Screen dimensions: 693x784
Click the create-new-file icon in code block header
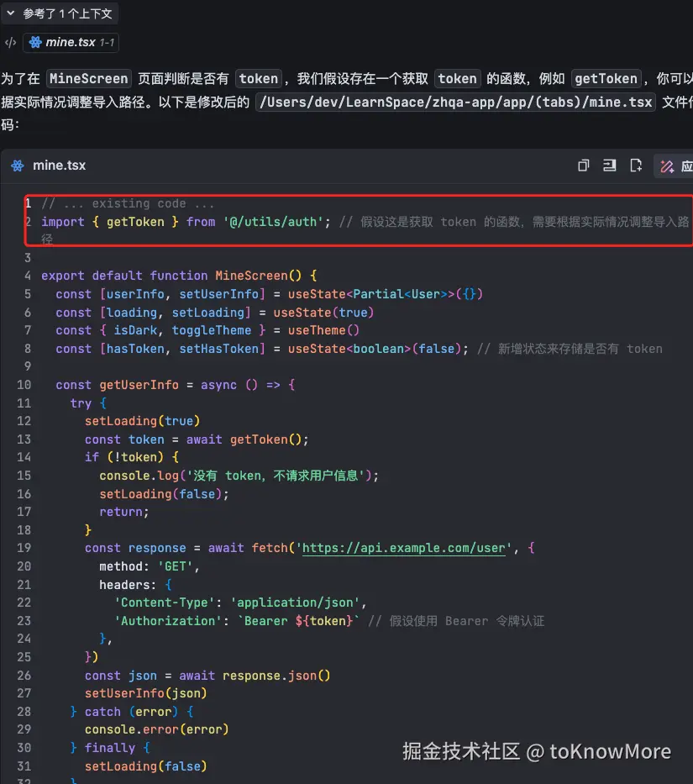point(636,166)
